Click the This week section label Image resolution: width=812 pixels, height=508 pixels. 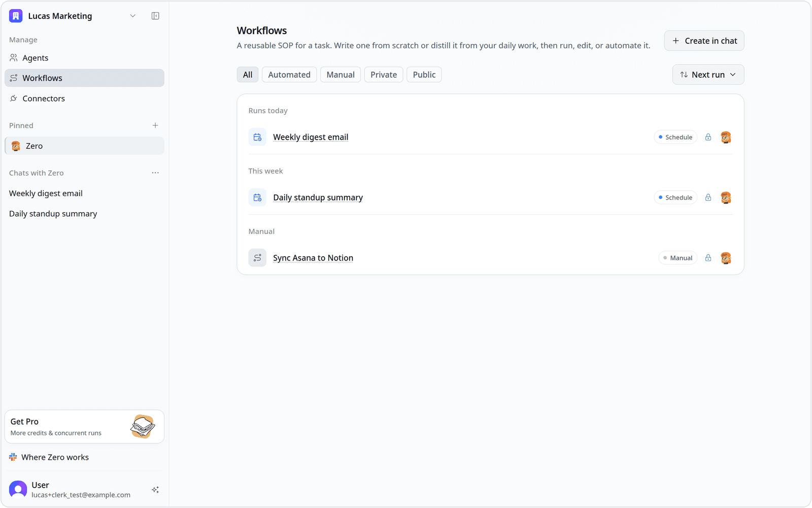pos(265,171)
